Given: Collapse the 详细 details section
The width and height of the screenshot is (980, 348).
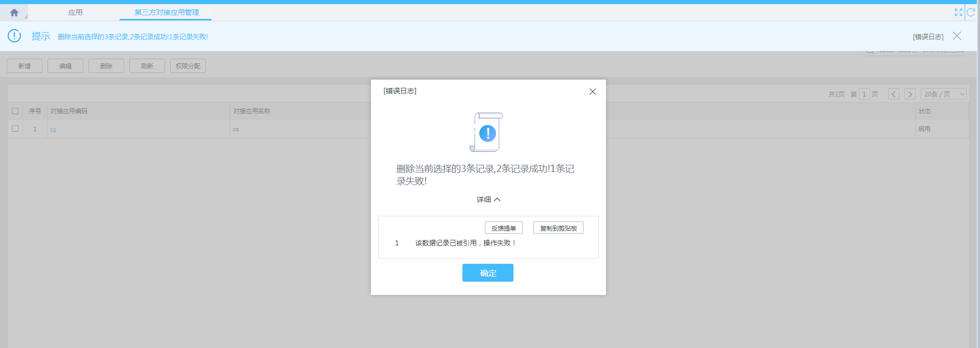Looking at the screenshot, I should point(488,200).
